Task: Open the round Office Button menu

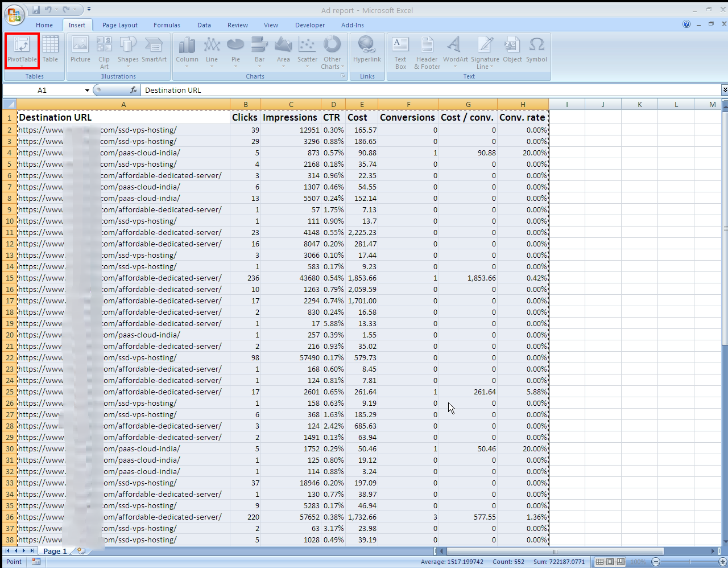Action: coord(14,15)
